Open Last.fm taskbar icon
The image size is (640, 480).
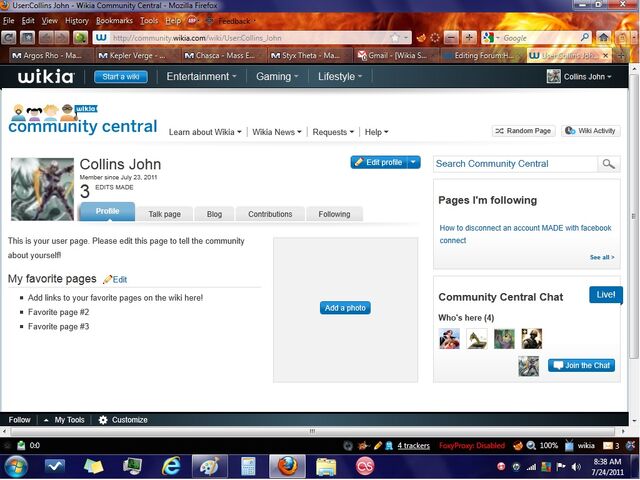[x=364, y=466]
